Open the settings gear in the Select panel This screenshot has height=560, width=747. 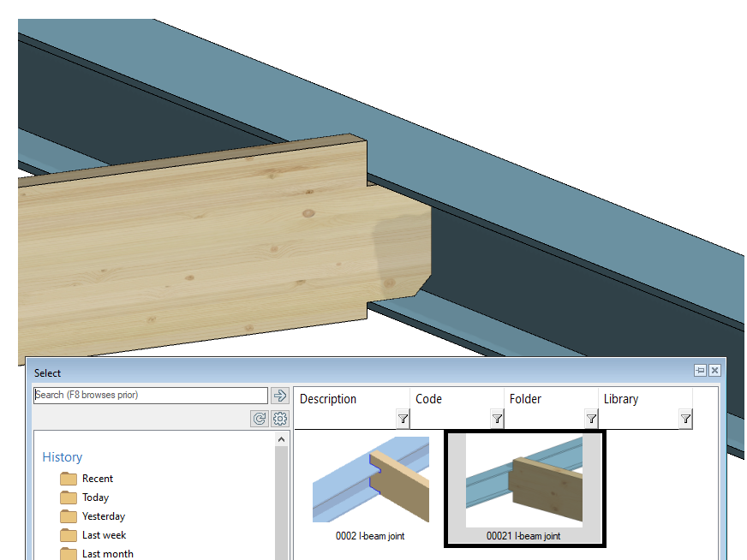click(x=280, y=419)
